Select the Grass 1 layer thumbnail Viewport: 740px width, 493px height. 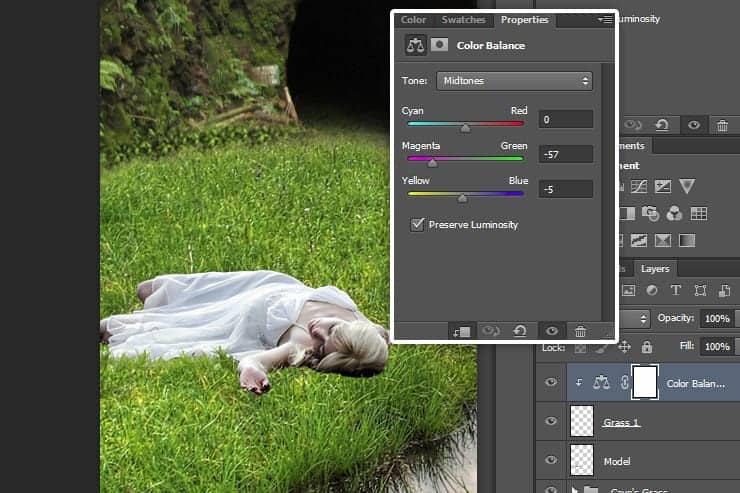[582, 421]
